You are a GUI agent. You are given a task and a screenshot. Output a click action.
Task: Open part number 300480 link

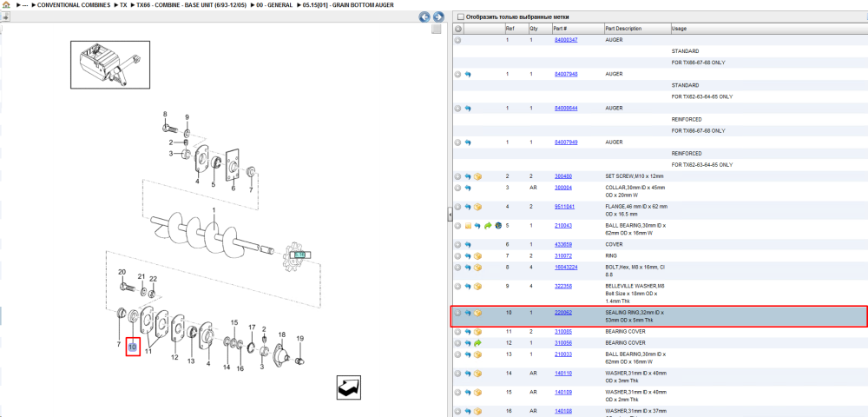[563, 176]
